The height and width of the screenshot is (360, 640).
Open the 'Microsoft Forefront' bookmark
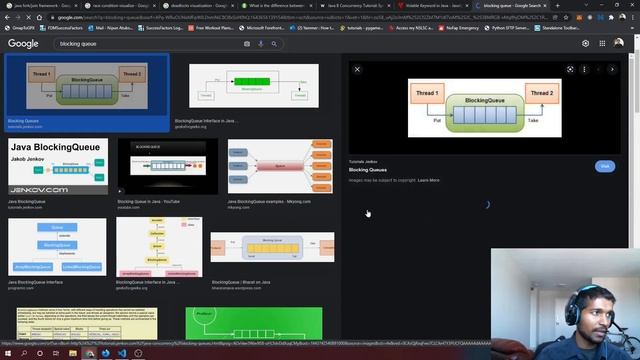[x=262, y=28]
